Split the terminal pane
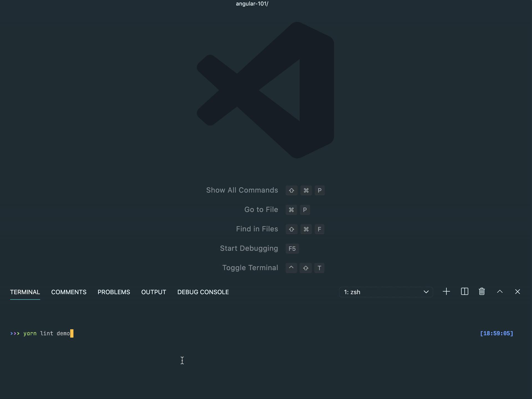The image size is (532, 399). [464, 291]
